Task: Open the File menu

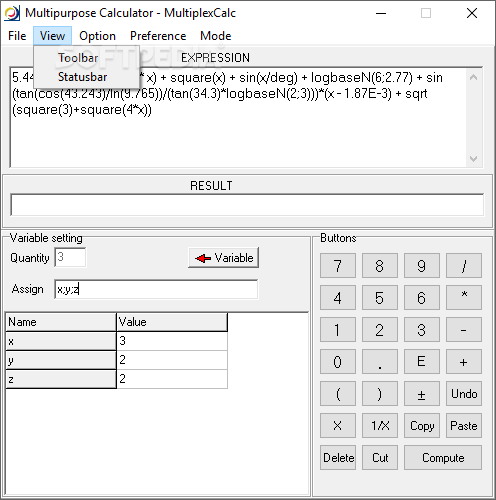Action: click(17, 36)
